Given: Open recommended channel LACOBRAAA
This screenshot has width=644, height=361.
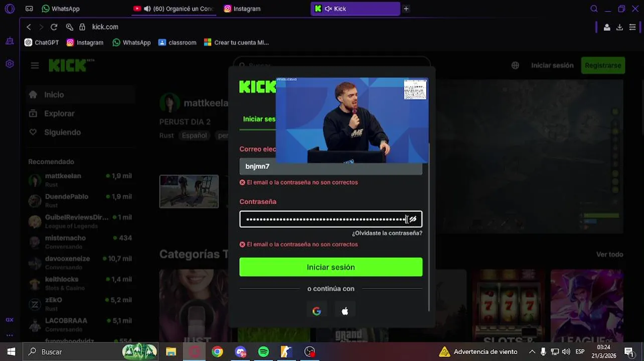Looking at the screenshot, I should pos(80,324).
